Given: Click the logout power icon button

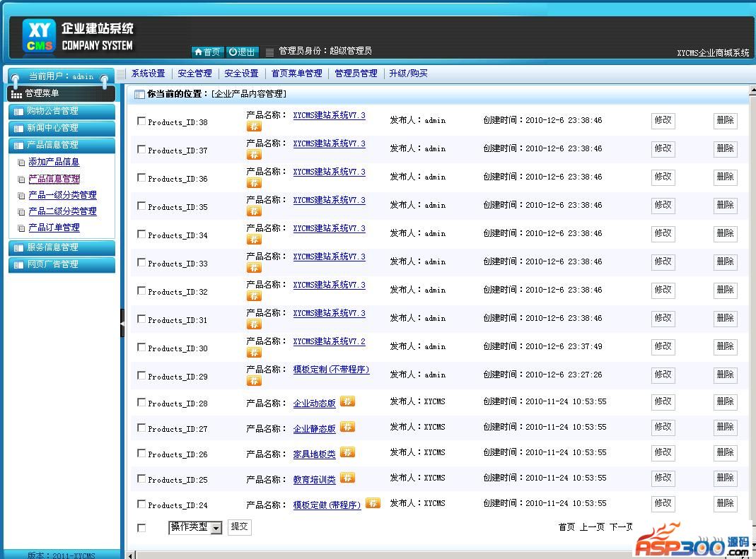Looking at the screenshot, I should click(243, 52).
